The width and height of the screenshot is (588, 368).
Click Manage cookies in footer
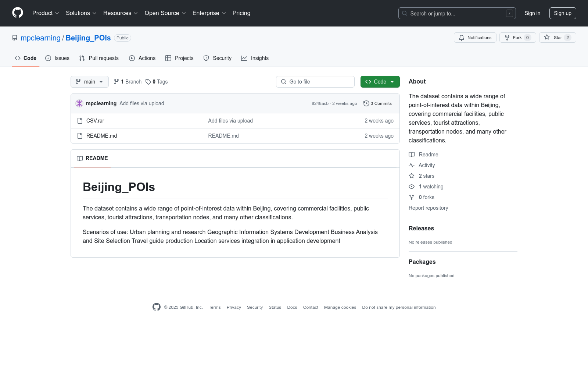(340, 307)
